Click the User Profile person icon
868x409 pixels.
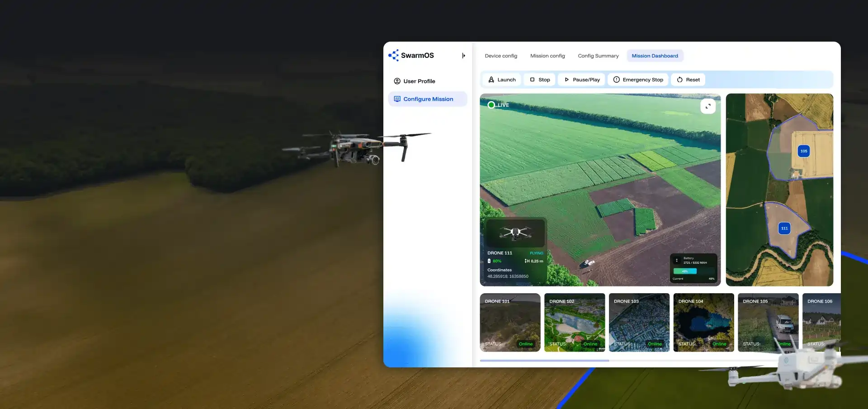tap(397, 81)
